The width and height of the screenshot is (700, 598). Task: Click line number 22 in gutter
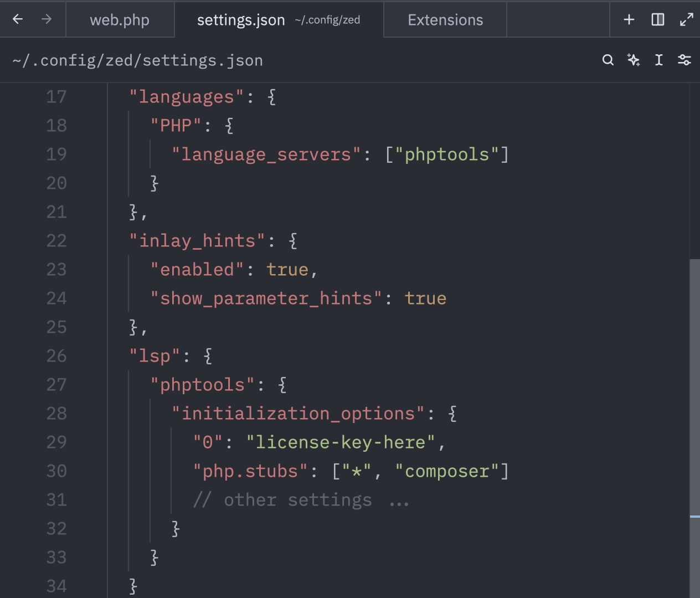coord(56,241)
